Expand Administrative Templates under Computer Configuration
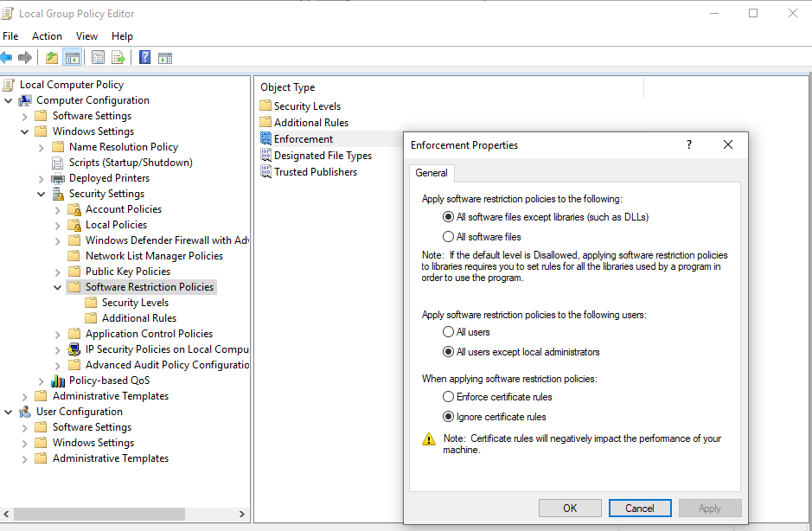The height and width of the screenshot is (531, 812). 24,397
